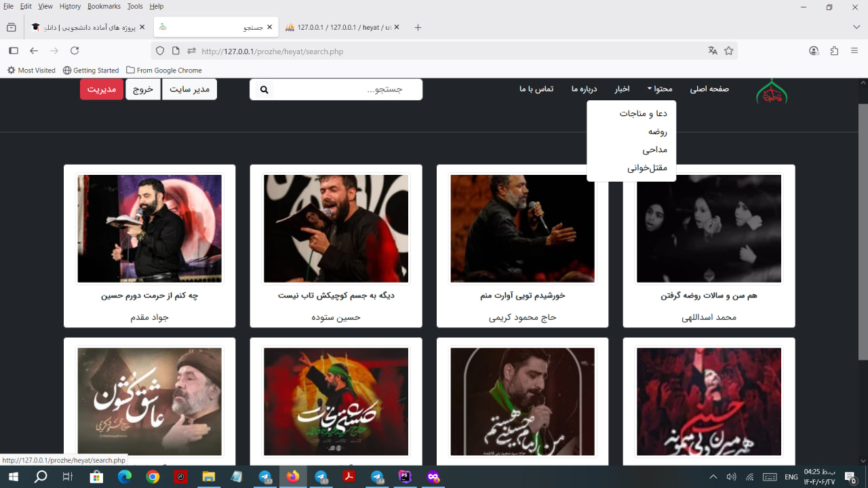Click the red مدیریت button
This screenshot has width=868, height=488.
tap(102, 89)
